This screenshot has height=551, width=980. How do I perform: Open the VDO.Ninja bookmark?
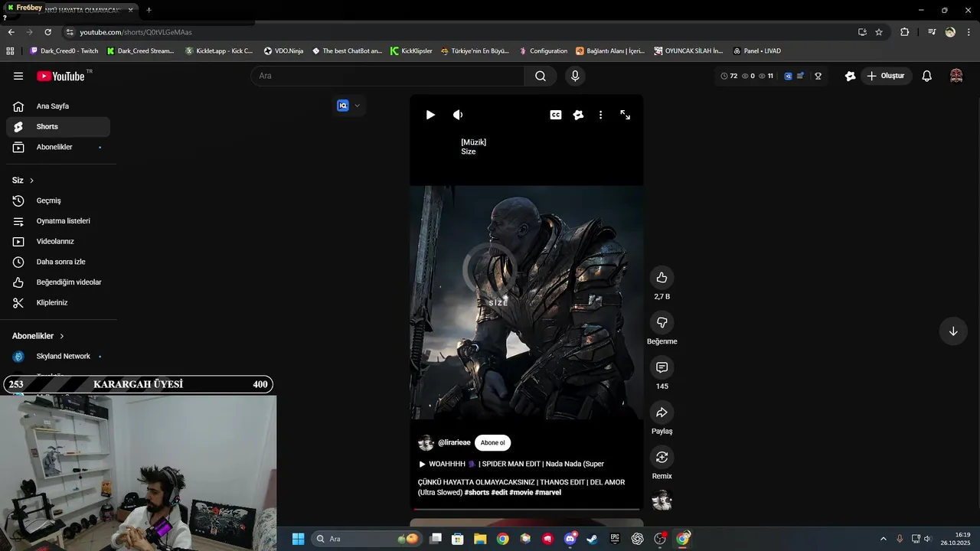[x=283, y=51]
